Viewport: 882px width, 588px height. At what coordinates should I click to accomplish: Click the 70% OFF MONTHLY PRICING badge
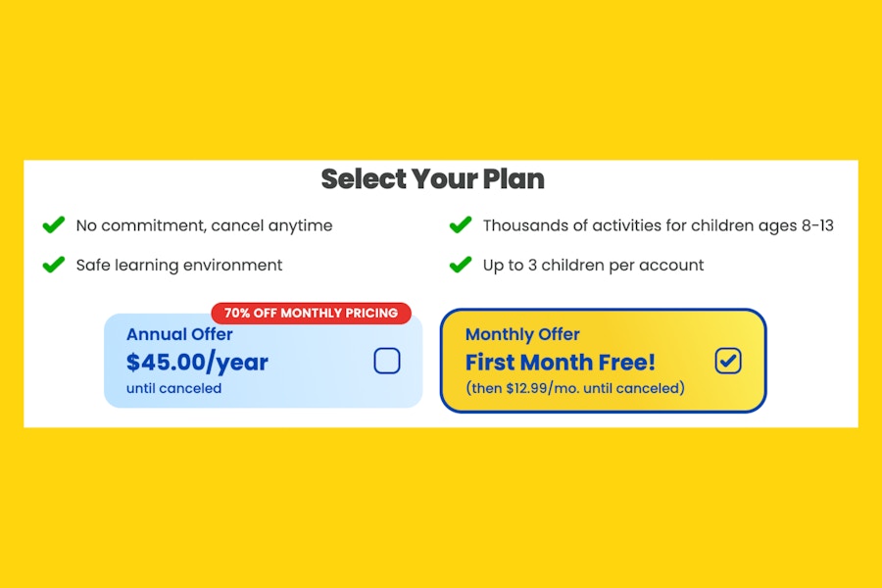click(311, 314)
